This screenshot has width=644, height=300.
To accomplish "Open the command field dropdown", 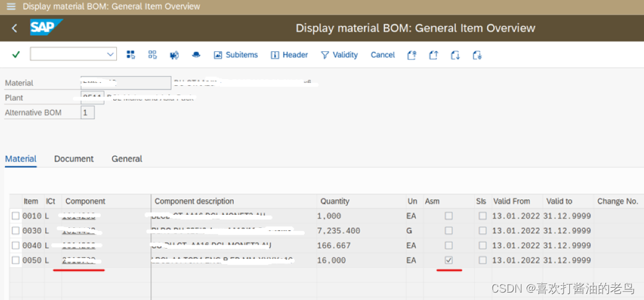I will [110, 54].
